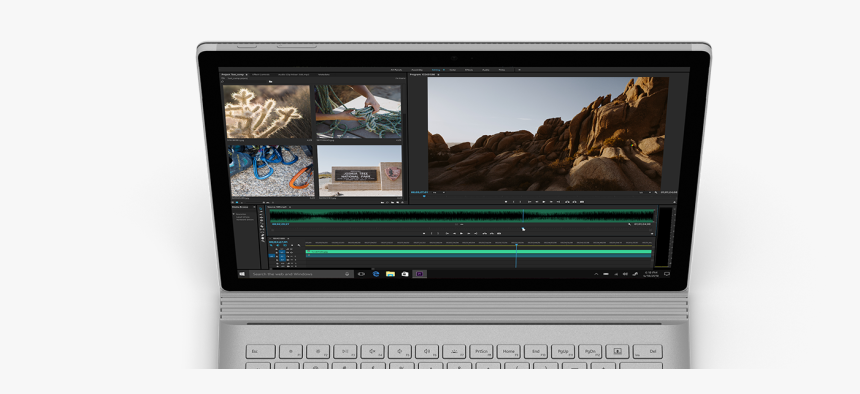The height and width of the screenshot is (394, 860).
Task: Click Overwrite button in Source monitor
Action: click(x=491, y=233)
